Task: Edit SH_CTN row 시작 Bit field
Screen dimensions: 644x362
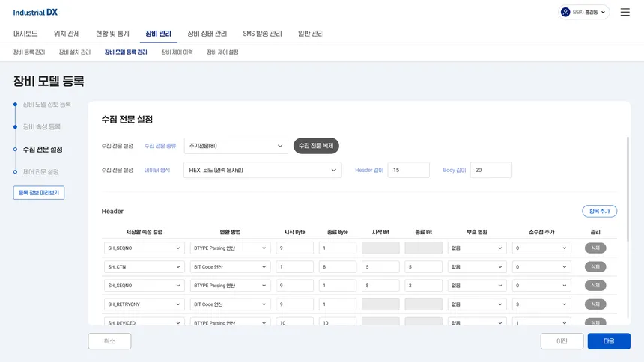Action: 380,267
